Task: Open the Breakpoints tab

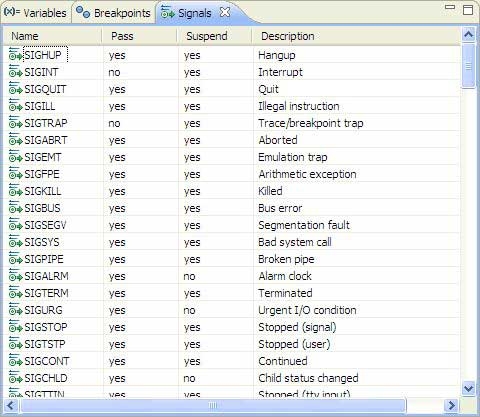Action: [114, 13]
